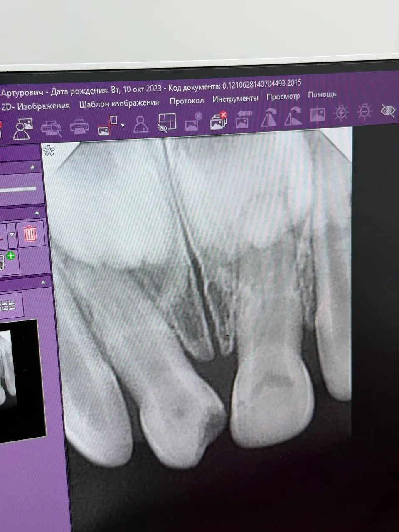Click the document code text in title bar

click(235, 86)
